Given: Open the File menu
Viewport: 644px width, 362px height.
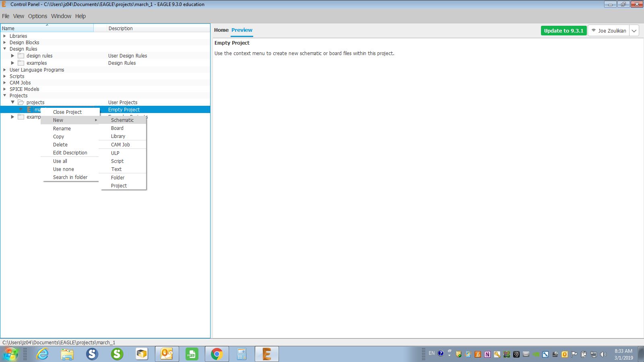Looking at the screenshot, I should point(6,16).
